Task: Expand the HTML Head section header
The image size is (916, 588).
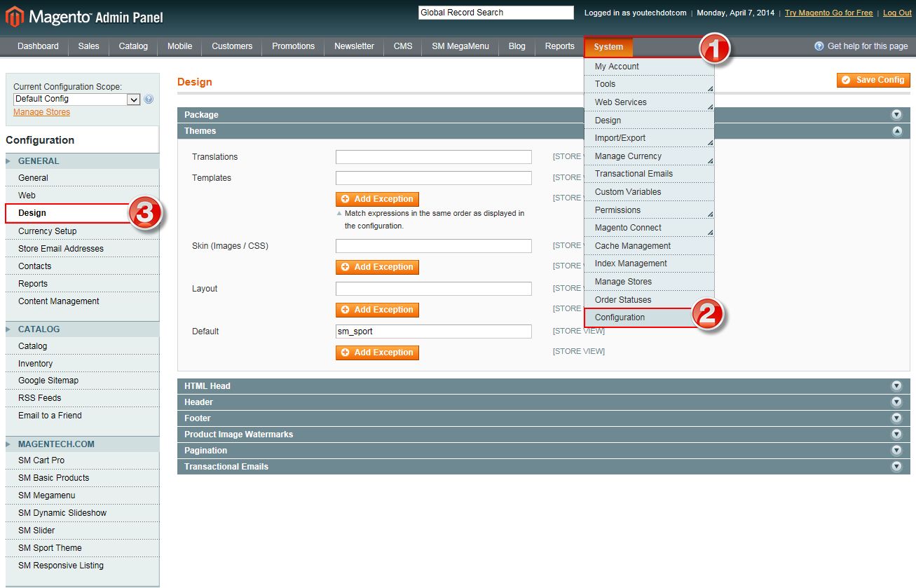Action: (x=544, y=386)
